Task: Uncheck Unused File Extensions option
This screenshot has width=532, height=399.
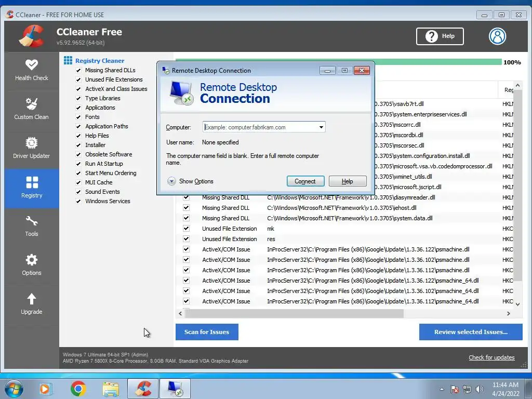Action: tap(78, 79)
